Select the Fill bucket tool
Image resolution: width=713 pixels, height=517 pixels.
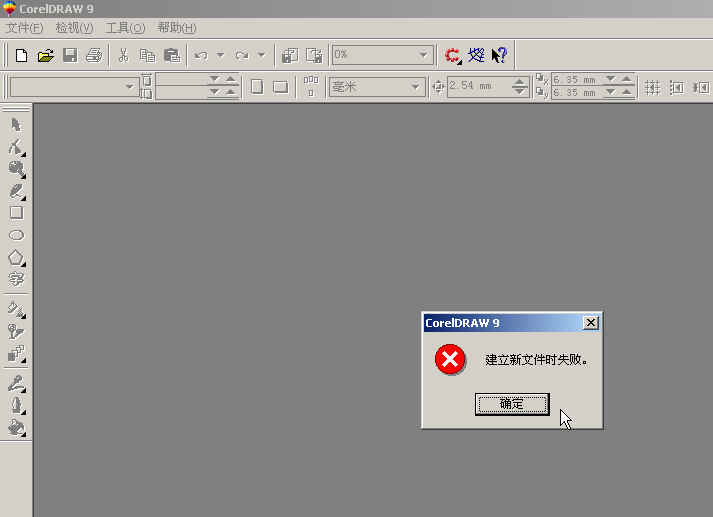[x=16, y=427]
